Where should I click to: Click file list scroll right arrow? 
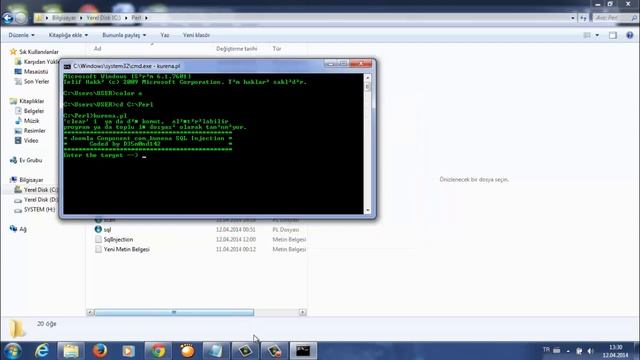tap(302, 312)
